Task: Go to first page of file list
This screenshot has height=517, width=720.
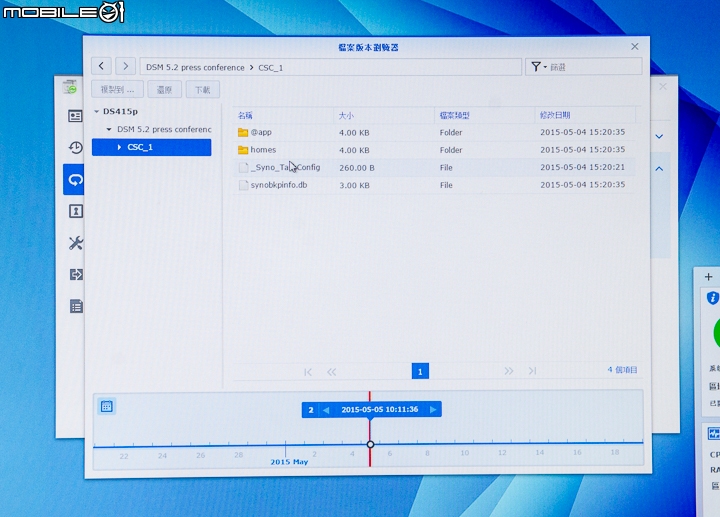Action: [x=308, y=372]
